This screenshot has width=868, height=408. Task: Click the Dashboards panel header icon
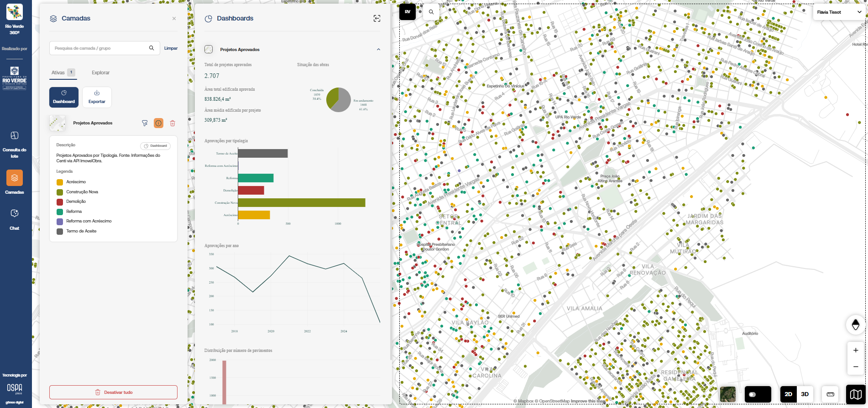(x=209, y=19)
